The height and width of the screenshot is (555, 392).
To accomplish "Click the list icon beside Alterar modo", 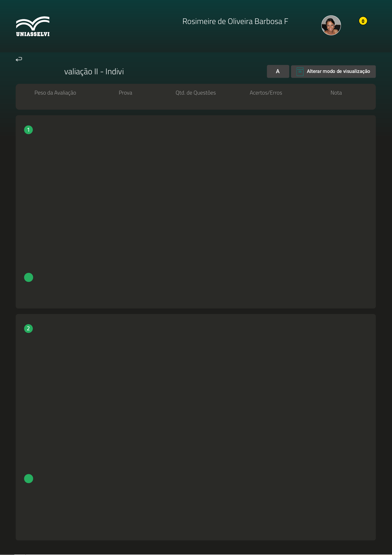I will point(300,72).
